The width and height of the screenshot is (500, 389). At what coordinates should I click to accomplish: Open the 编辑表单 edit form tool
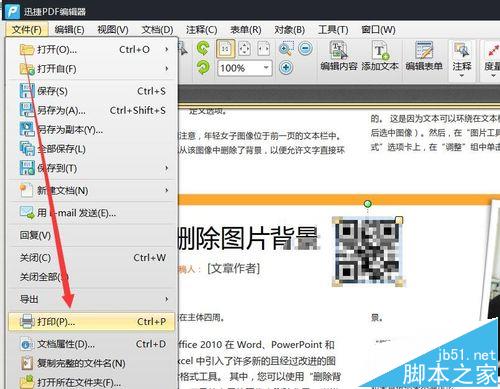[424, 56]
